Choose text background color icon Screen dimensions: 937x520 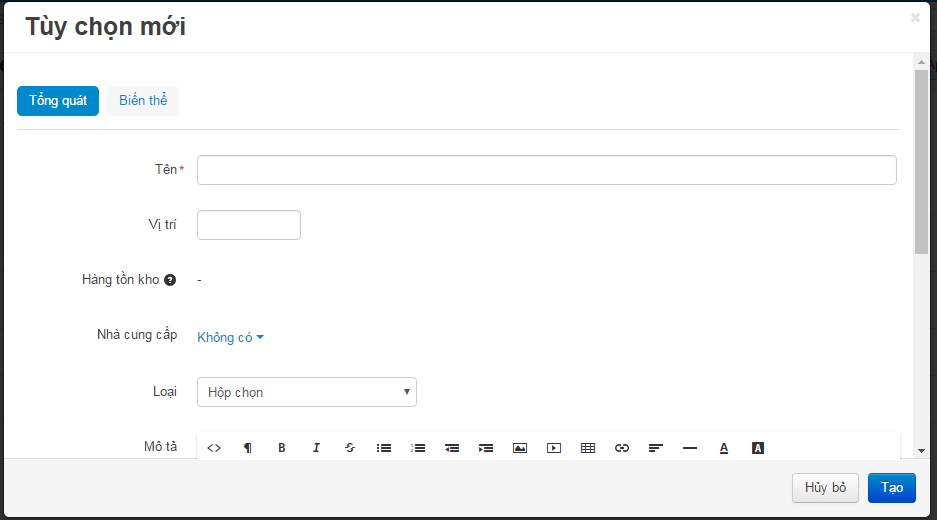pos(758,448)
